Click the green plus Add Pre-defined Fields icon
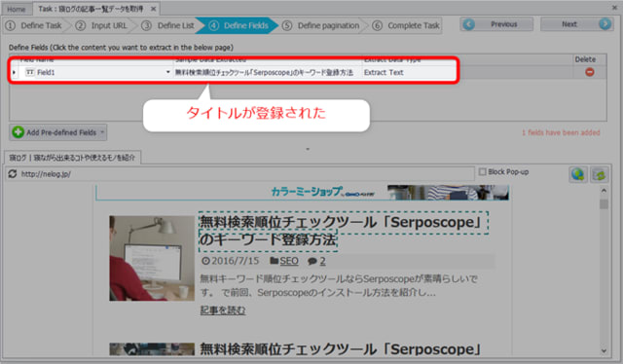The image size is (623, 364). click(x=18, y=132)
